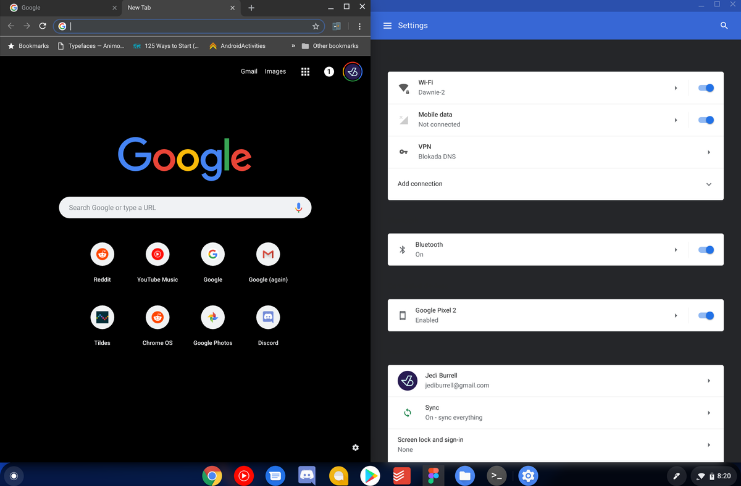Screen dimensions: 741x486
Task: Open the Typefaces bookmark
Action: (x=91, y=46)
